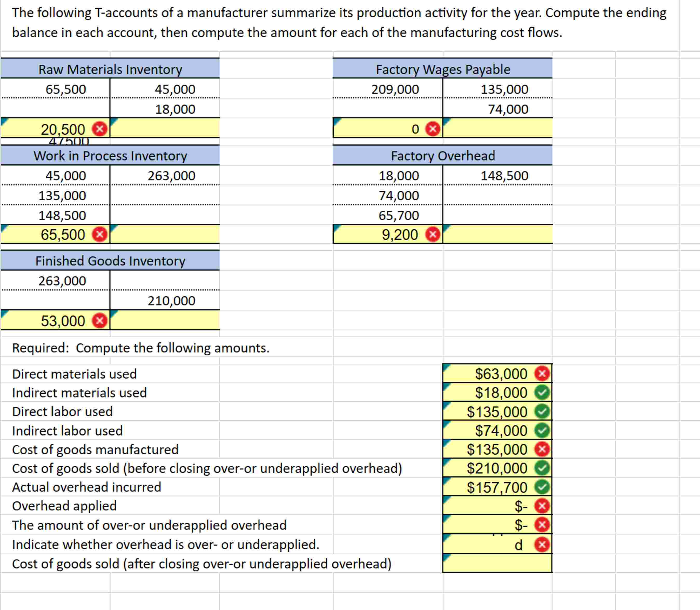700x610 pixels.
Task: Select empty Cost of goods sold after closing cell
Action: [497, 564]
